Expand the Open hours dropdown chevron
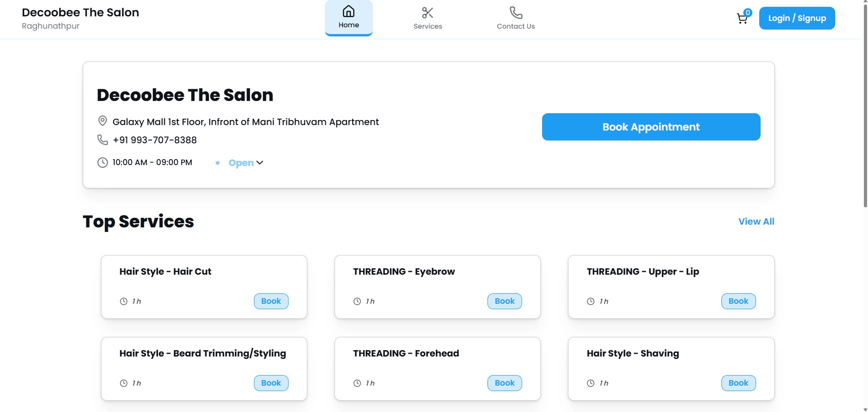This screenshot has height=412, width=868. coord(260,163)
